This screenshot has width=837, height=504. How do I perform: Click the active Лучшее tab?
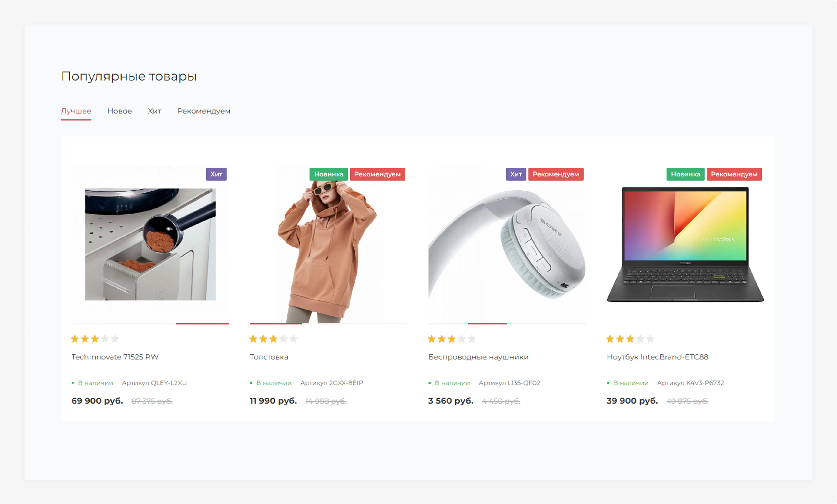click(x=76, y=111)
